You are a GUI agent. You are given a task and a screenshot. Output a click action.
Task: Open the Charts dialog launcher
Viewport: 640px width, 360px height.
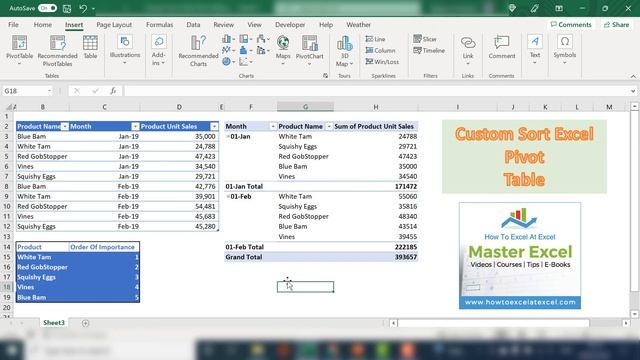click(x=325, y=76)
